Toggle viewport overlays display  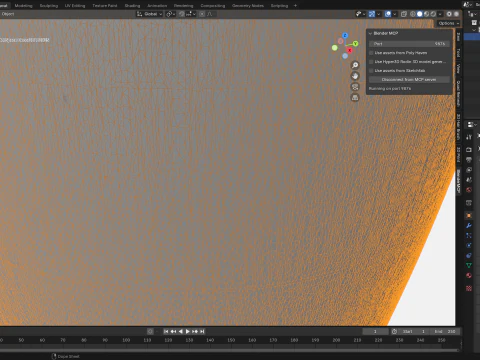[x=388, y=14]
